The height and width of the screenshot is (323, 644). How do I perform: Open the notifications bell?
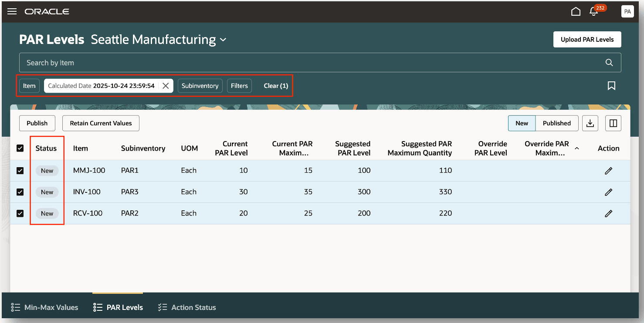[x=593, y=12]
